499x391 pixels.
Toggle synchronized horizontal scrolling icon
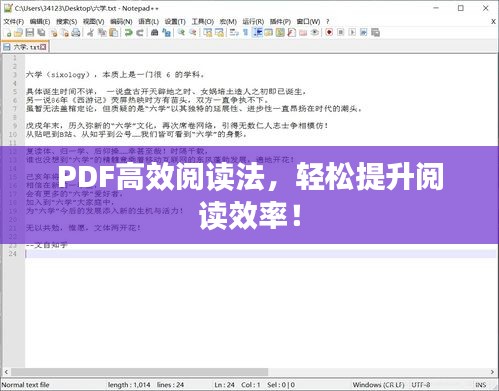click(219, 33)
